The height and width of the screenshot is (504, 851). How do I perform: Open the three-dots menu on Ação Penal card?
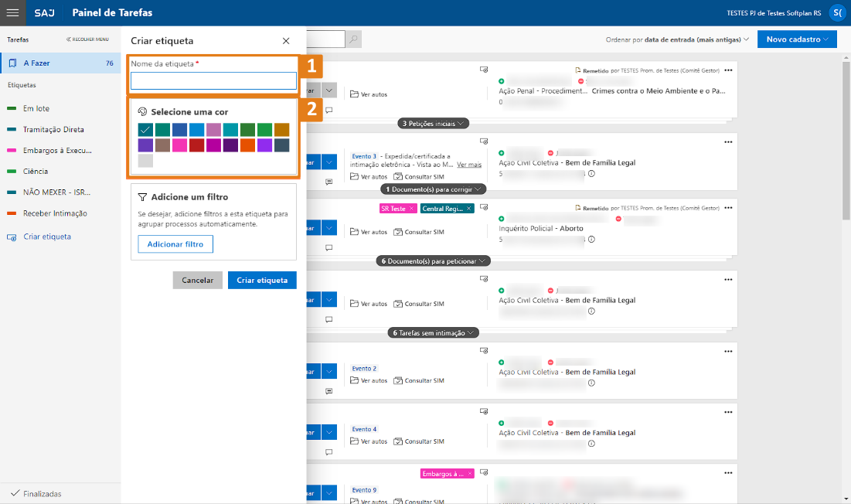(x=728, y=70)
